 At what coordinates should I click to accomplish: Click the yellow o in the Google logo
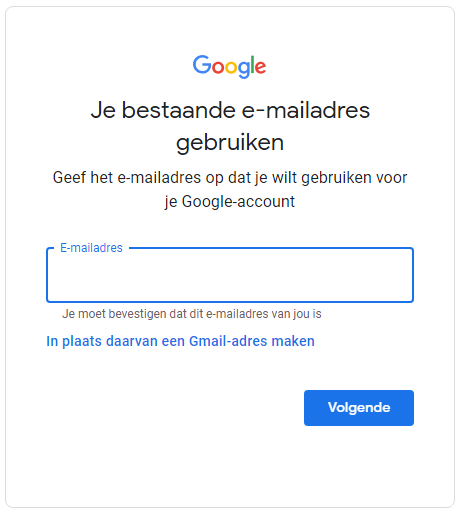pos(231,67)
